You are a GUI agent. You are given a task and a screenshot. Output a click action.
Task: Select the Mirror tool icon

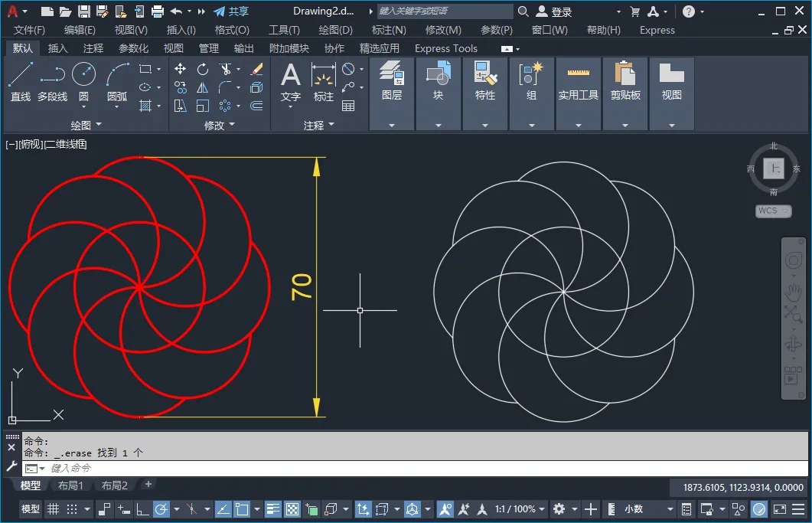[x=203, y=87]
